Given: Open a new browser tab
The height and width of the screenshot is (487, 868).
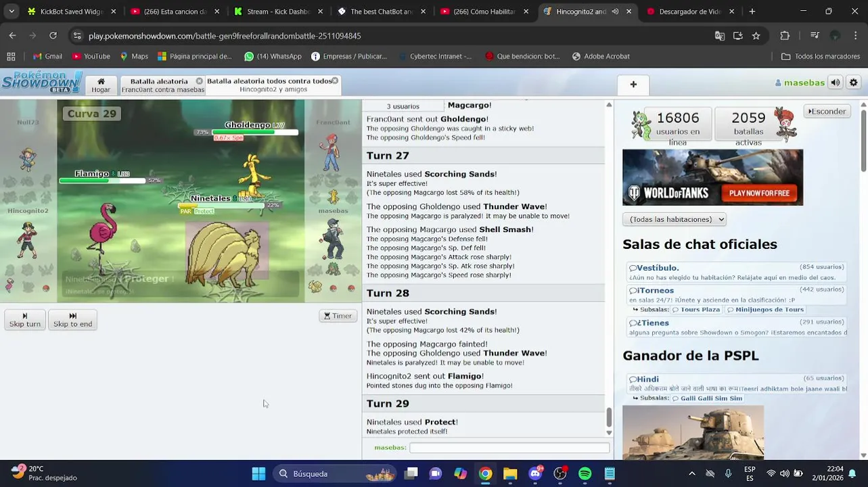Looking at the screenshot, I should 752,11.
